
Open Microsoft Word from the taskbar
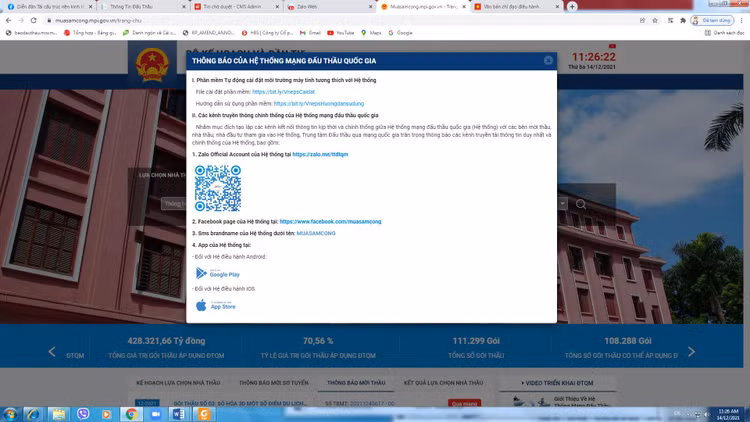click(x=179, y=414)
